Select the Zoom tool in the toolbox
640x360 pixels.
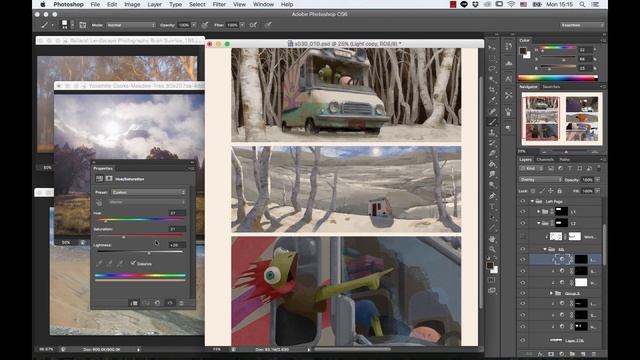tap(492, 249)
